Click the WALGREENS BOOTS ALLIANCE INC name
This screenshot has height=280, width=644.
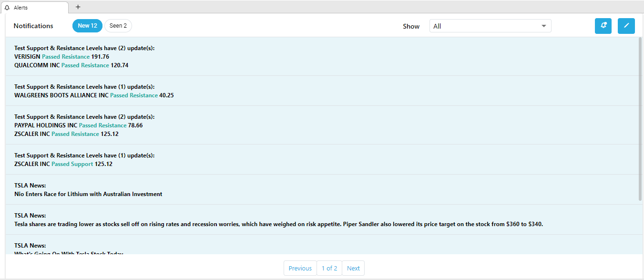point(61,95)
